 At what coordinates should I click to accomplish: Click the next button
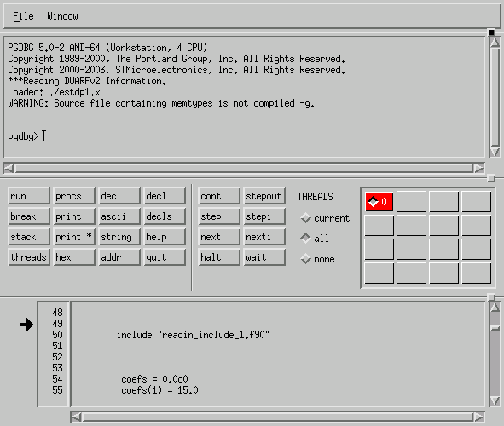click(x=219, y=237)
